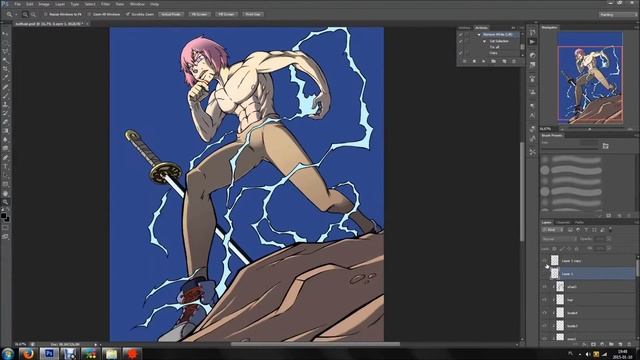This screenshot has width=640, height=360.
Task: Show the Layer 1 layer visibility
Action: (544, 273)
